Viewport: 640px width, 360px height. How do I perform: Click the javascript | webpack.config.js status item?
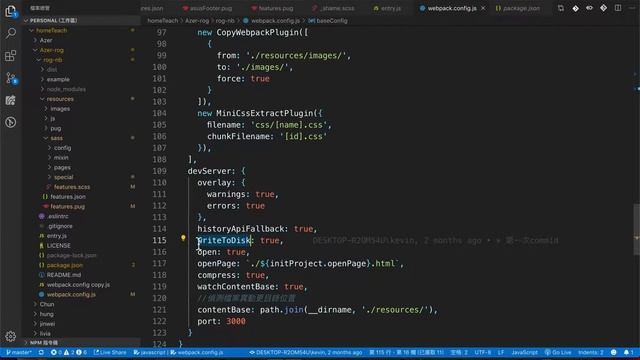point(178,352)
